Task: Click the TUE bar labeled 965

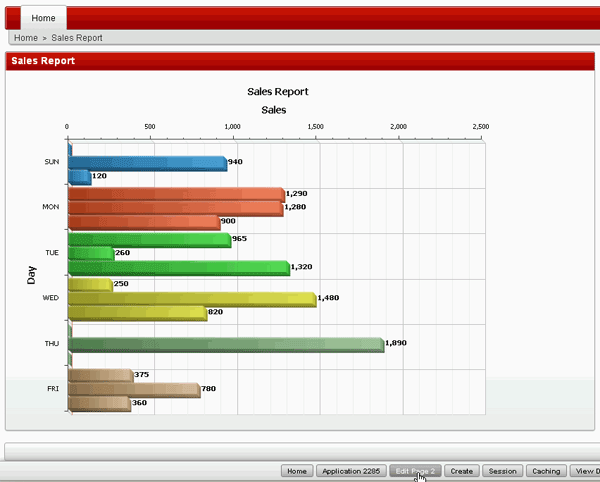Action: 150,240
